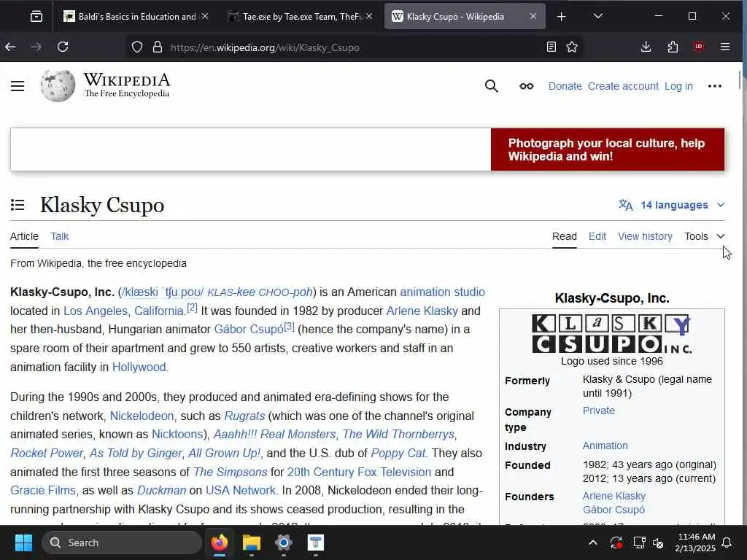Image resolution: width=747 pixels, height=560 pixels.
Task: Click taskbar Search box
Action: click(x=122, y=542)
